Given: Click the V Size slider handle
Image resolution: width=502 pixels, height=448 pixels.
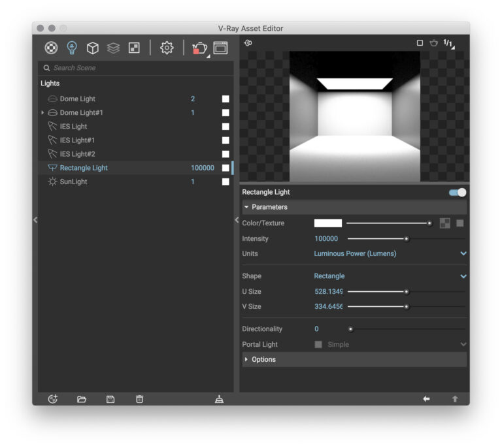Looking at the screenshot, I should (407, 306).
